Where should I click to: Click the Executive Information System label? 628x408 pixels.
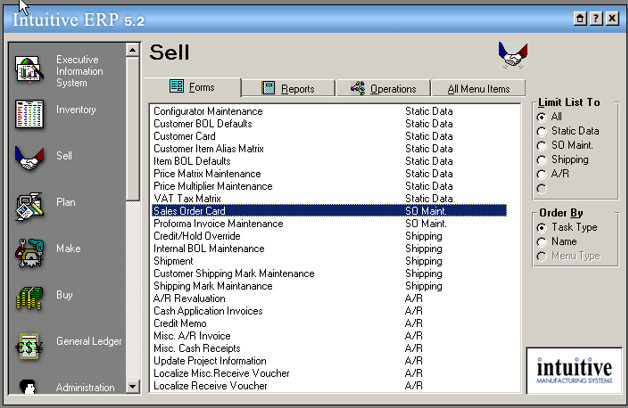79,71
